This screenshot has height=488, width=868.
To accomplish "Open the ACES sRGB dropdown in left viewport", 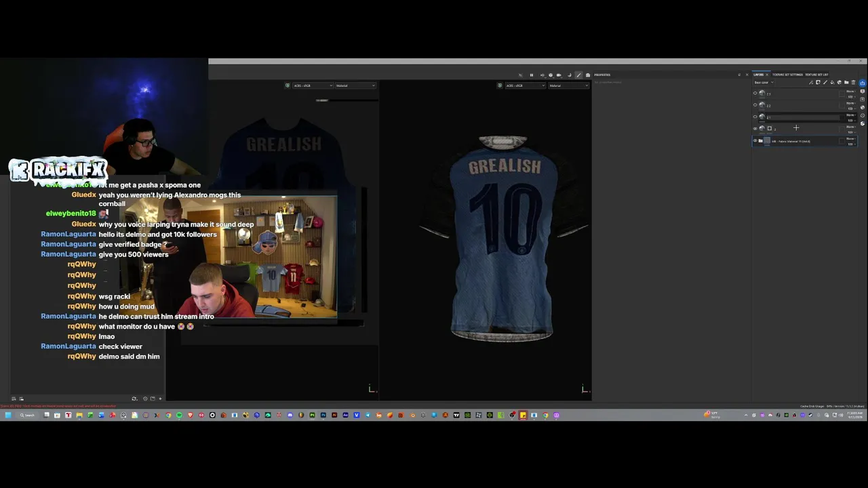I will (313, 85).
